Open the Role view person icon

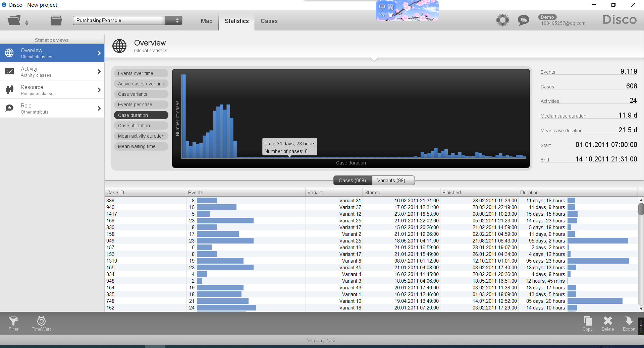(9, 108)
